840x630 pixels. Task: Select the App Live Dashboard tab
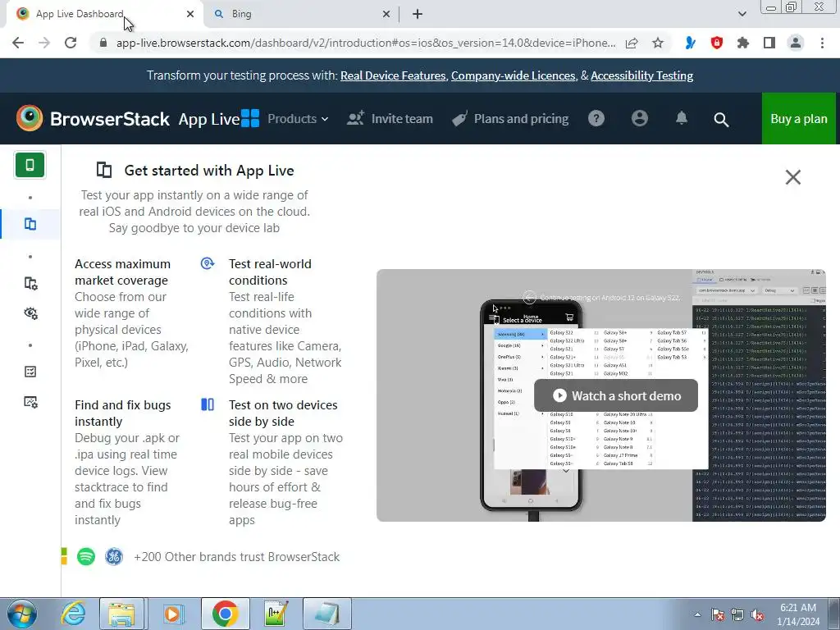[104, 14]
